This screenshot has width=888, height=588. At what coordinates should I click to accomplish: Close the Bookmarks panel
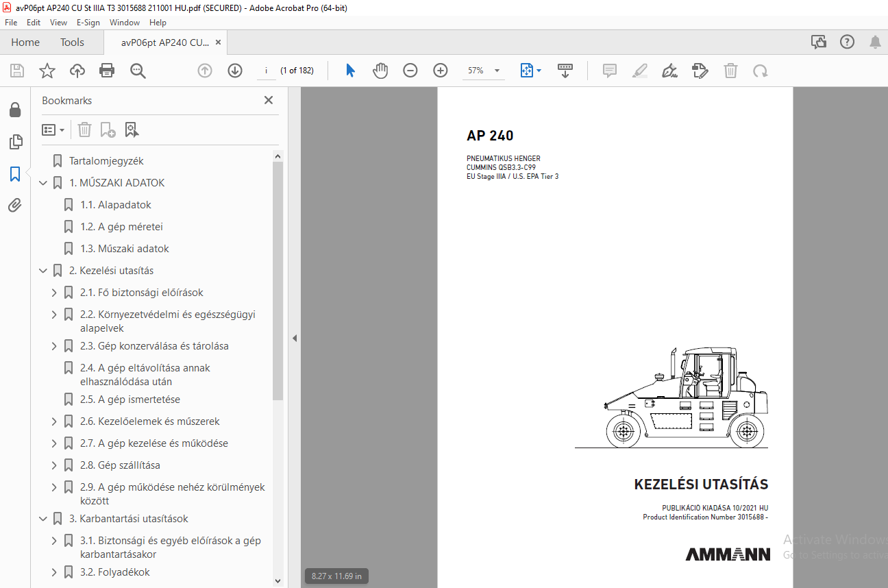tap(269, 100)
